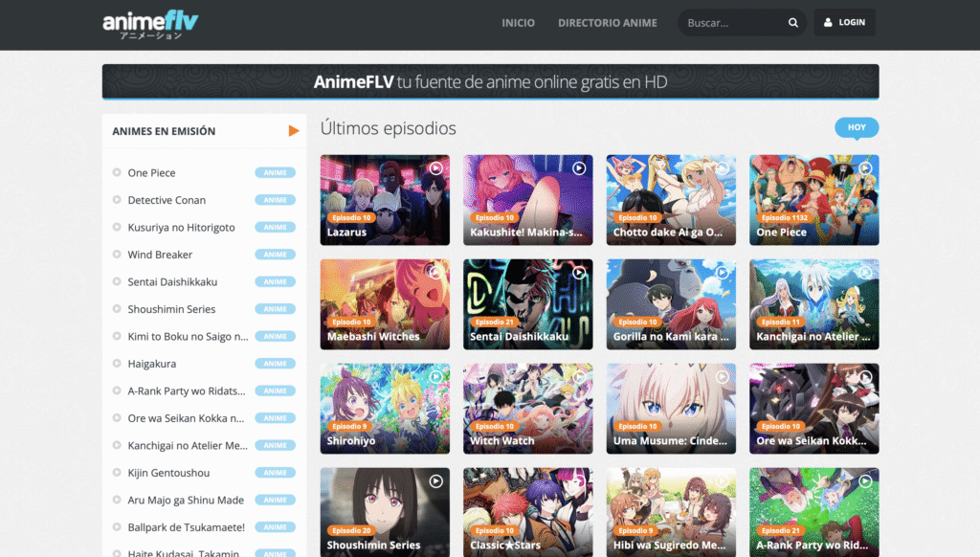
Task: Click the Anime tag next to Ballpark de Tsukamaete!
Action: click(275, 527)
